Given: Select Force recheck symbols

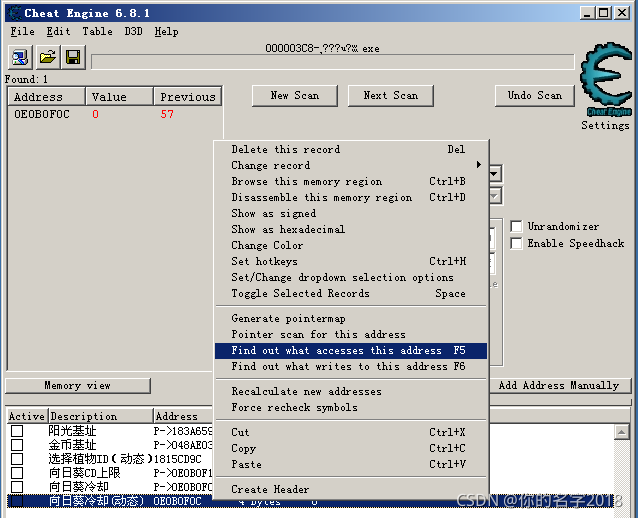Looking at the screenshot, I should [x=351, y=407].
